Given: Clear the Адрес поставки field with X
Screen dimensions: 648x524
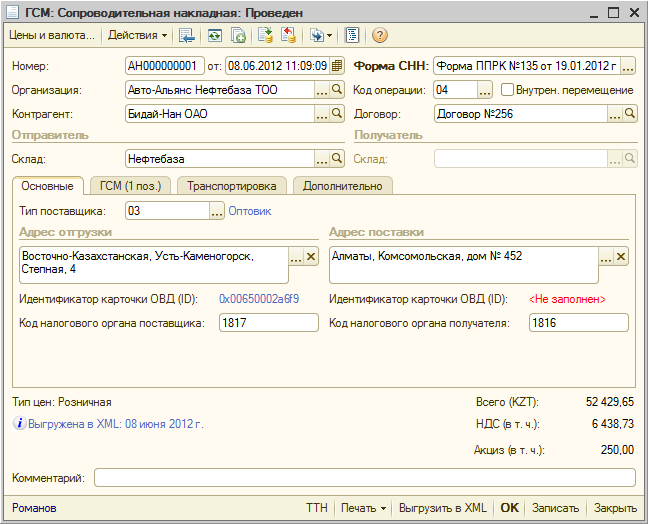Looking at the screenshot, I should click(x=621, y=257).
